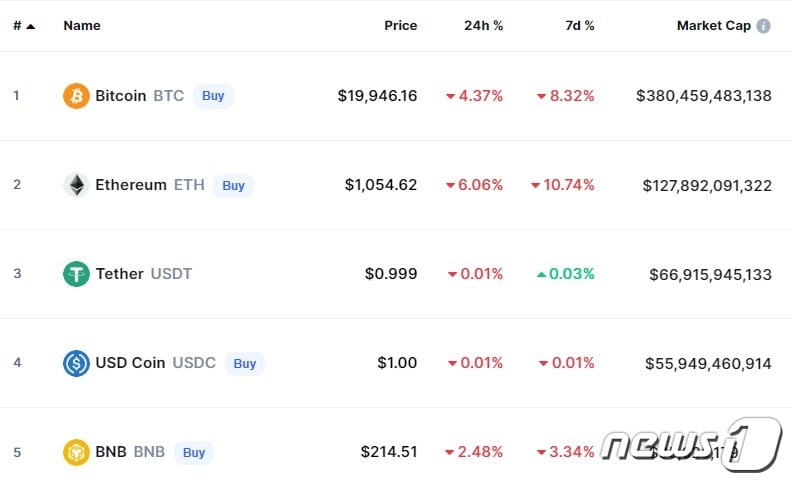Open the Tether USDT name link
The width and height of the screenshot is (792, 484).
[x=120, y=274]
